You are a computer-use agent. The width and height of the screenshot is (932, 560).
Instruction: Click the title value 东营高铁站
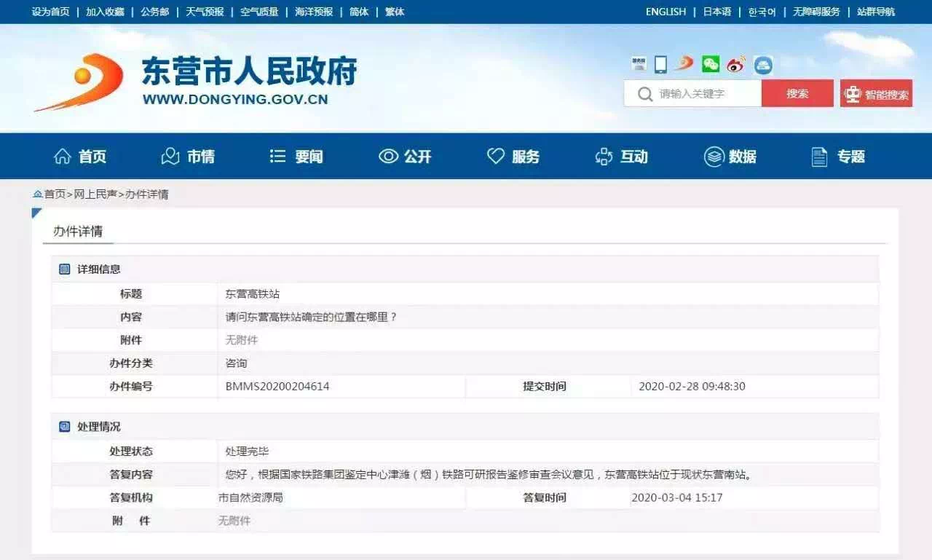click(x=253, y=294)
